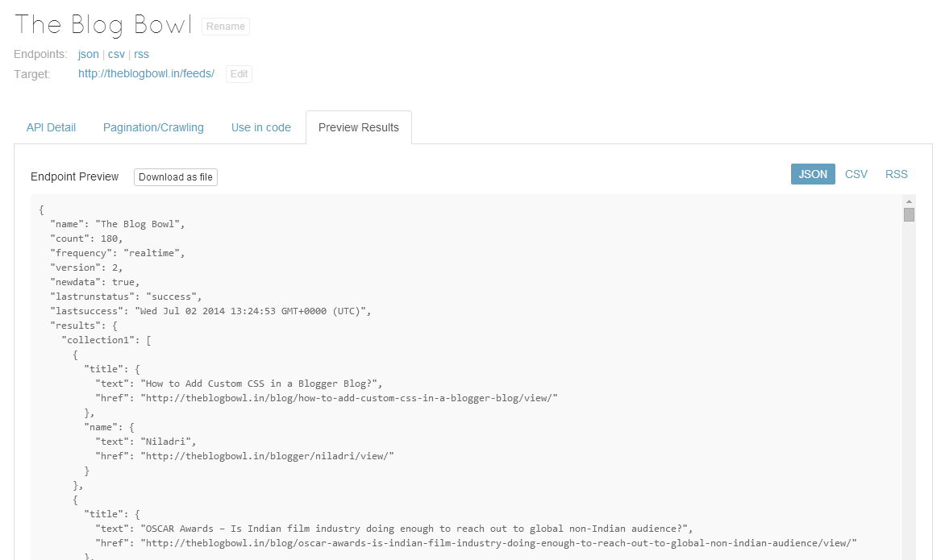Open the json endpoint link
This screenshot has width=941, height=560.
point(88,54)
